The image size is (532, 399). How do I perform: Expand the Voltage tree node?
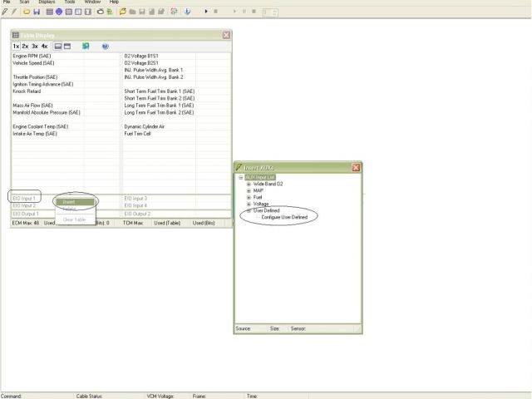249,204
